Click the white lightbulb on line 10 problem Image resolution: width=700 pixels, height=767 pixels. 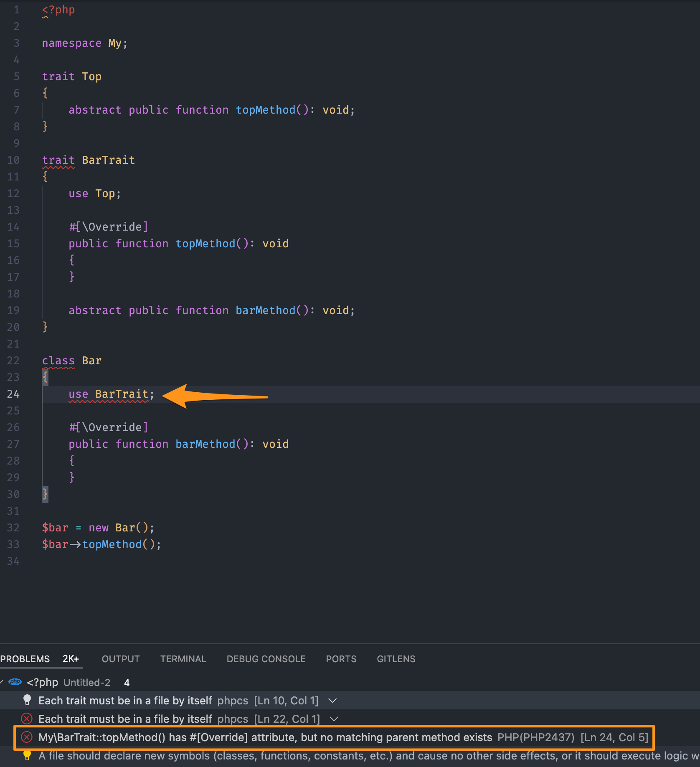(27, 701)
